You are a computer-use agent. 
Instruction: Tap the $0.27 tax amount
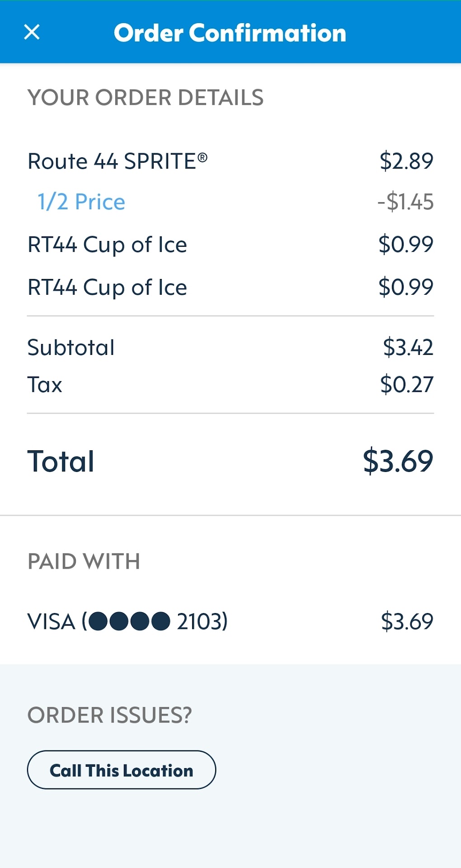(x=407, y=385)
